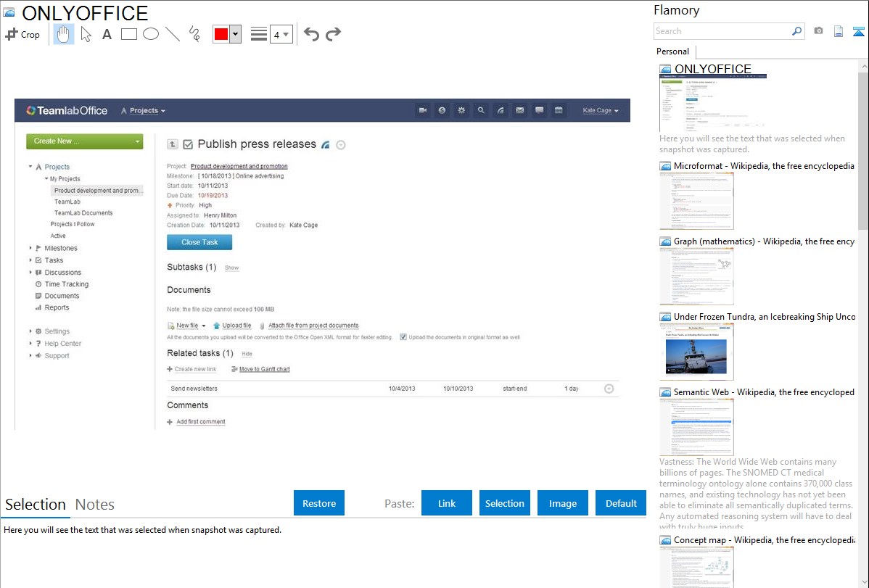Open the Projects dropdown in TeamLab header
Viewport: 869px width, 588px height.
point(143,110)
